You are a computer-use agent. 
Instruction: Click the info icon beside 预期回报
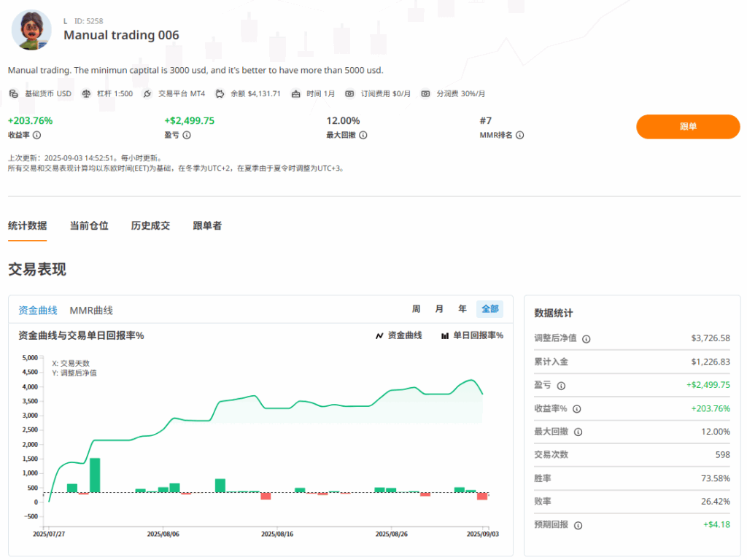577,525
